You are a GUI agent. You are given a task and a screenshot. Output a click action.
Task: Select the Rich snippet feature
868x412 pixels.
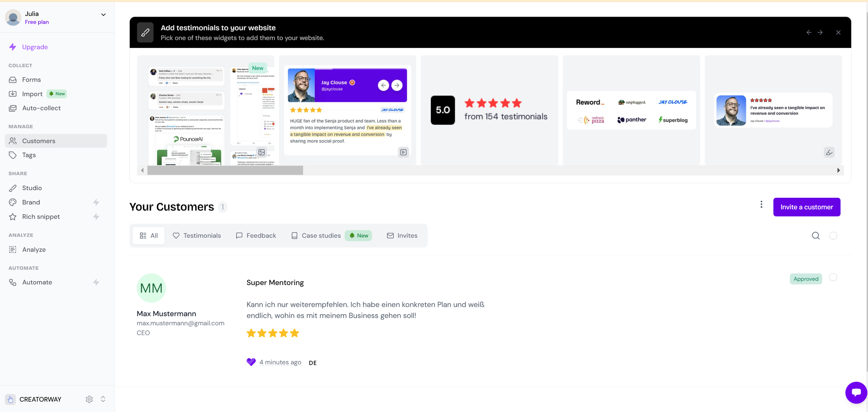[41, 216]
